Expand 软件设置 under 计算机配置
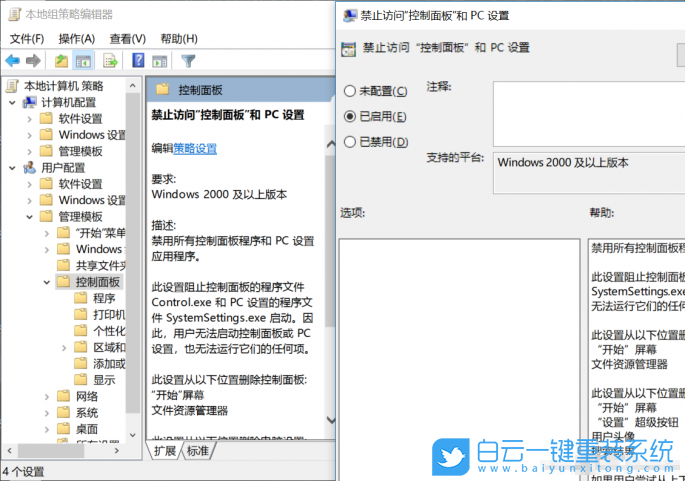The width and height of the screenshot is (685, 481). (30, 119)
